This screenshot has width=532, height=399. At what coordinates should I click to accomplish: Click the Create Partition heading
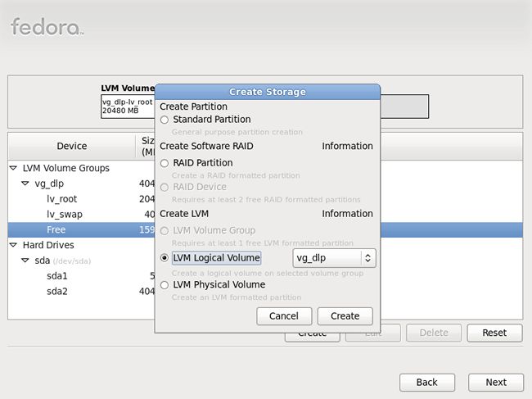pyautogui.click(x=193, y=107)
